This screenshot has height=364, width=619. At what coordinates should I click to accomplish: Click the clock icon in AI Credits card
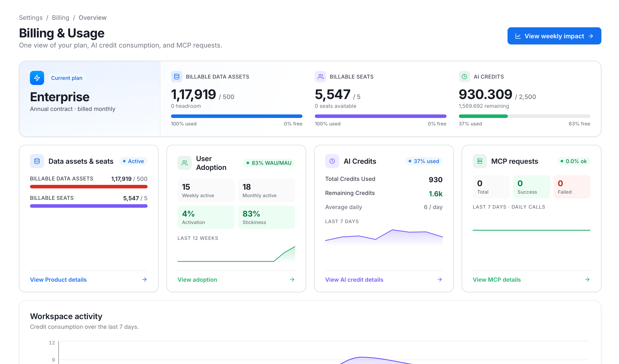click(x=332, y=161)
